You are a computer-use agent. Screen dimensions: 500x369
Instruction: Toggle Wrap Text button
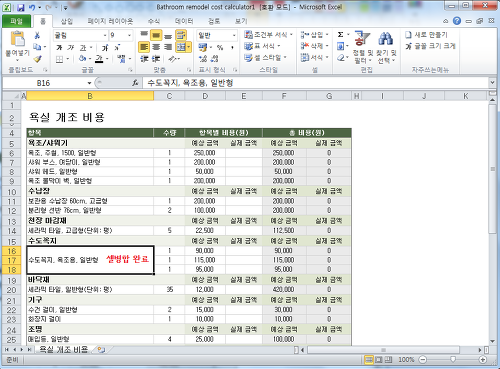181,35
